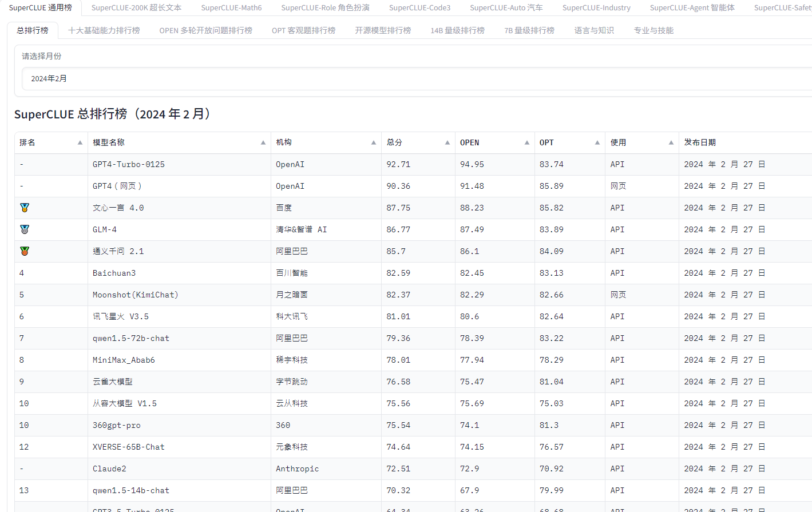The height and width of the screenshot is (512, 812).
Task: Open the 专业与技能 sub-tab
Action: click(x=653, y=30)
